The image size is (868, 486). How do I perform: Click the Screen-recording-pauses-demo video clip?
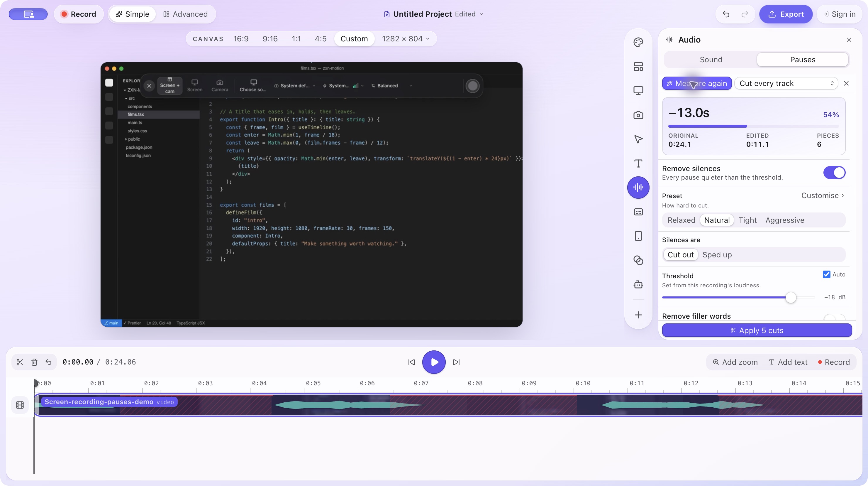pos(448,405)
